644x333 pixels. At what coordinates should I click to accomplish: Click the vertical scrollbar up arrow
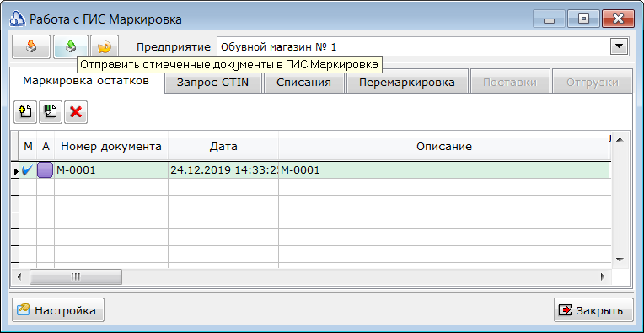click(620, 140)
